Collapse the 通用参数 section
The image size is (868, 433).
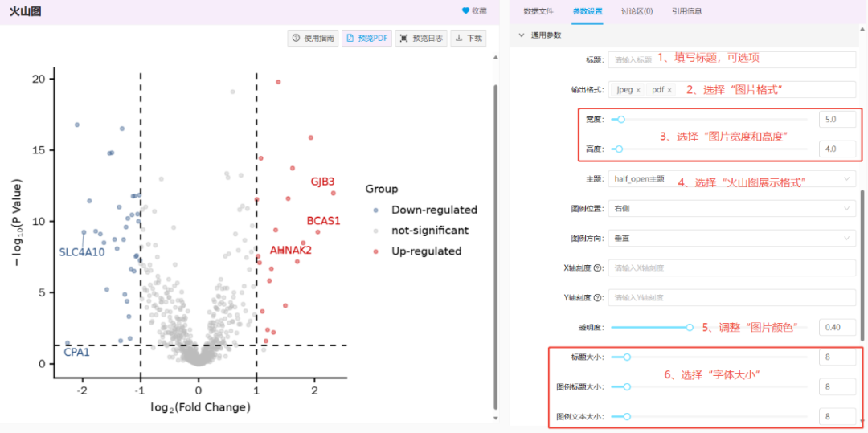click(x=522, y=35)
